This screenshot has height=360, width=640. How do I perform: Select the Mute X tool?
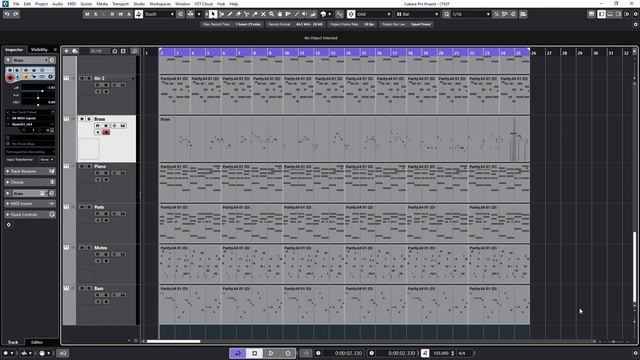point(263,14)
